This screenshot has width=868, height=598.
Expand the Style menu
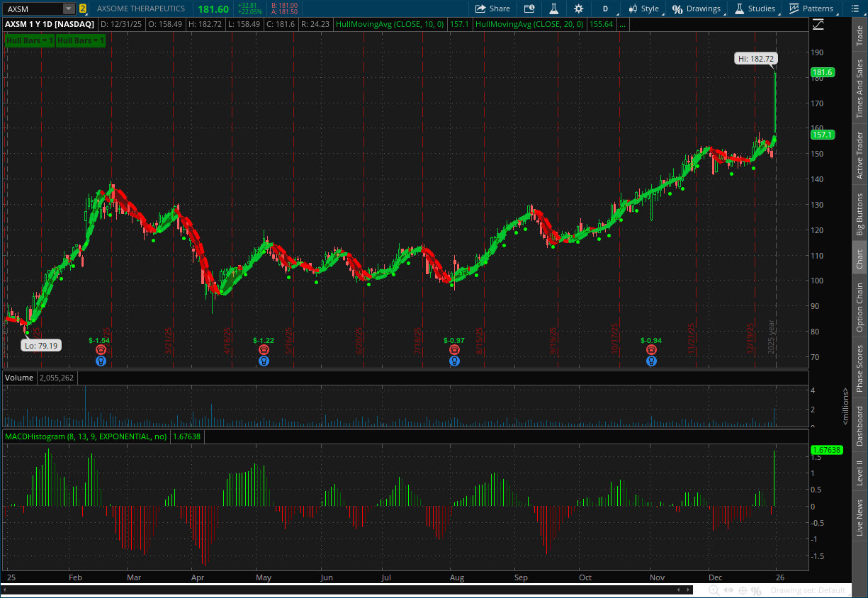tap(643, 9)
